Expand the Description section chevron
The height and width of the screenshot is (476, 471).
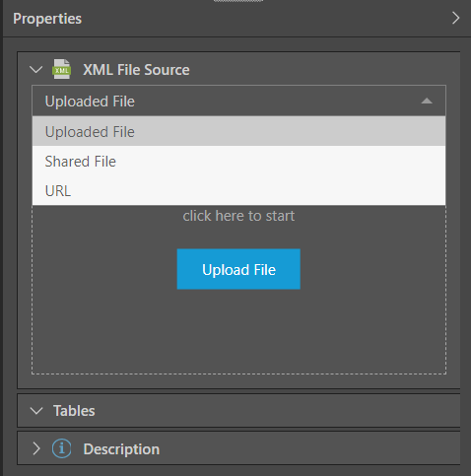click(36, 448)
